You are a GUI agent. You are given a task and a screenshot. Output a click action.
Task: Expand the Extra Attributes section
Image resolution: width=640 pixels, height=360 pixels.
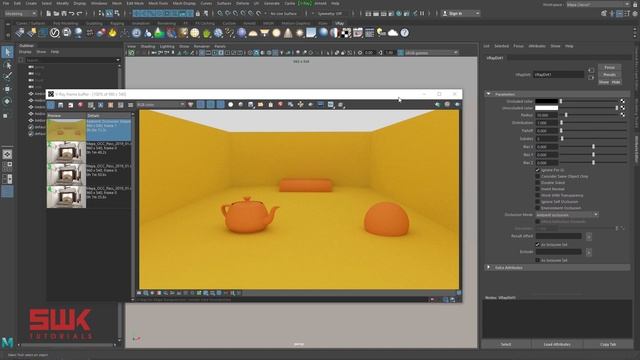pyautogui.click(x=488, y=267)
